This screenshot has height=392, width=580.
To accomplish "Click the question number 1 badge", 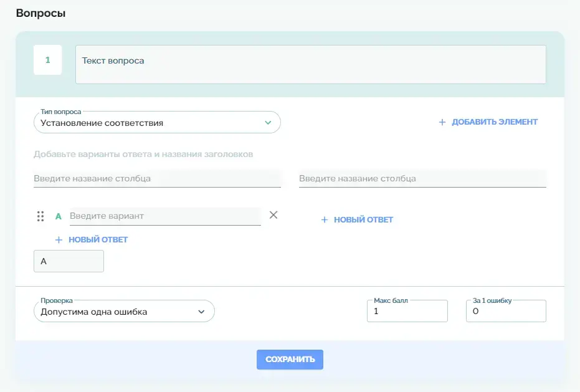I will coord(47,60).
